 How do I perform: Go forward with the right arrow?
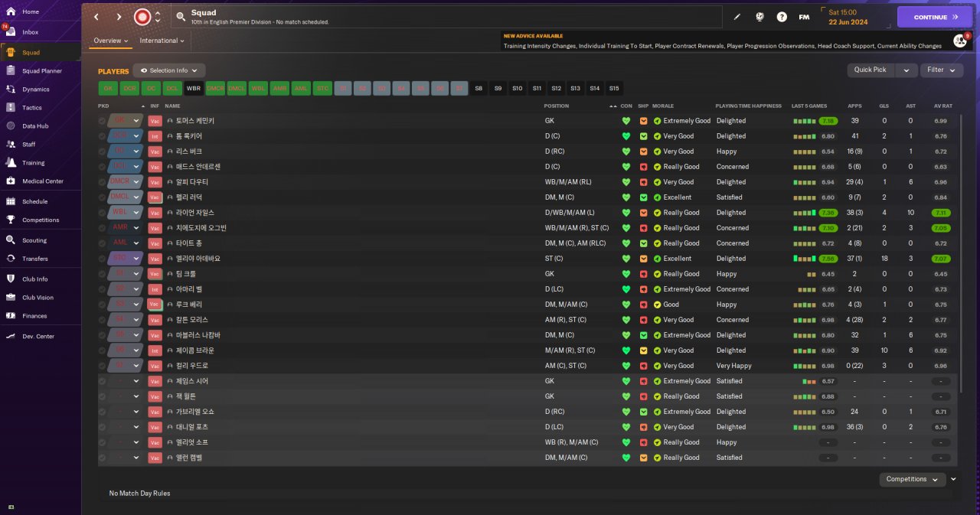(119, 17)
